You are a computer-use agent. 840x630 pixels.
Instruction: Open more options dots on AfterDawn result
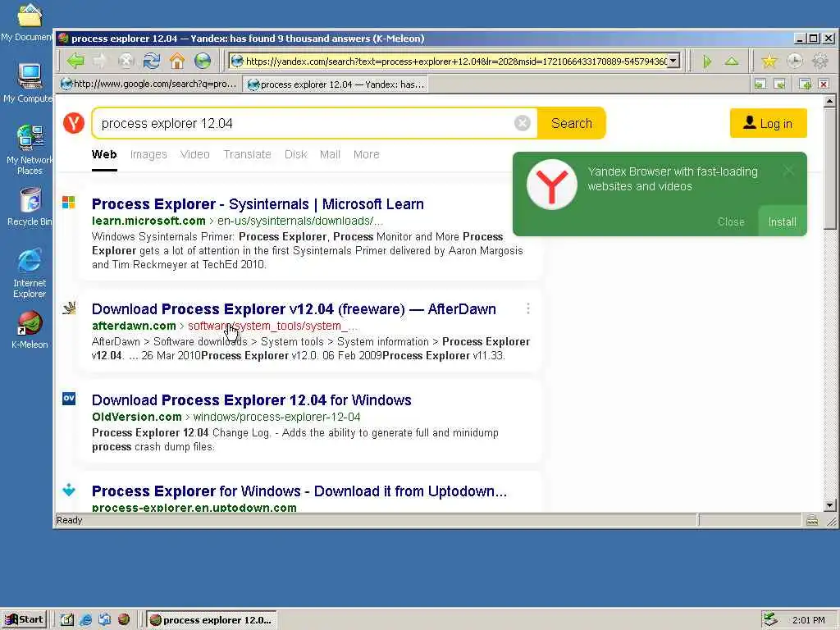[528, 308]
